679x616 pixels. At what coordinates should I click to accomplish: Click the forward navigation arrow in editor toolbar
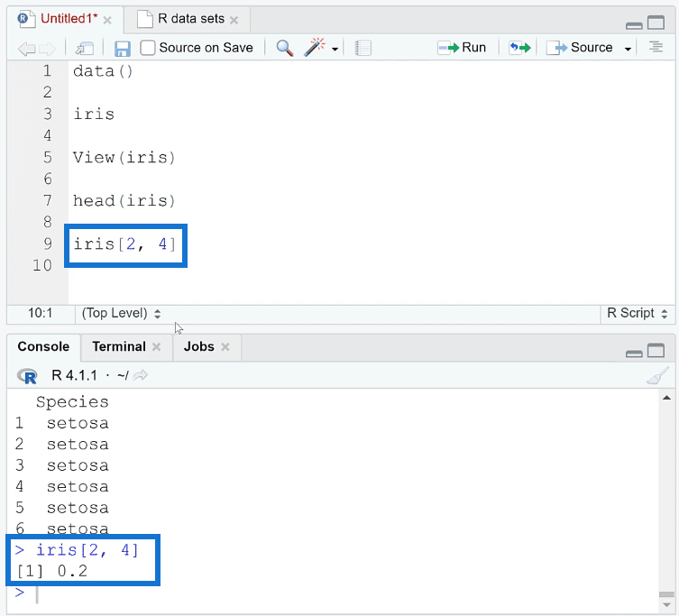(47, 49)
